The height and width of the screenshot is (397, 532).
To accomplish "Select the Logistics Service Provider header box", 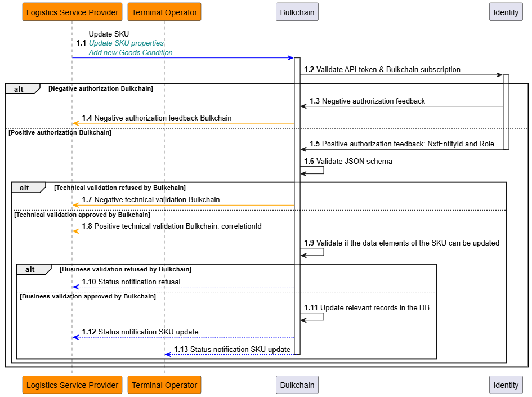I will (71, 11).
